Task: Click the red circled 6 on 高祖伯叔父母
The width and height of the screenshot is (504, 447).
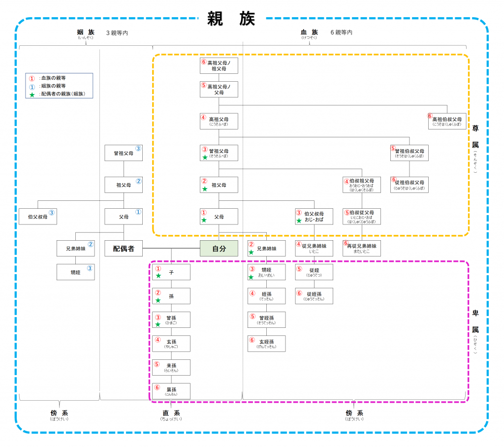Action: [430, 116]
